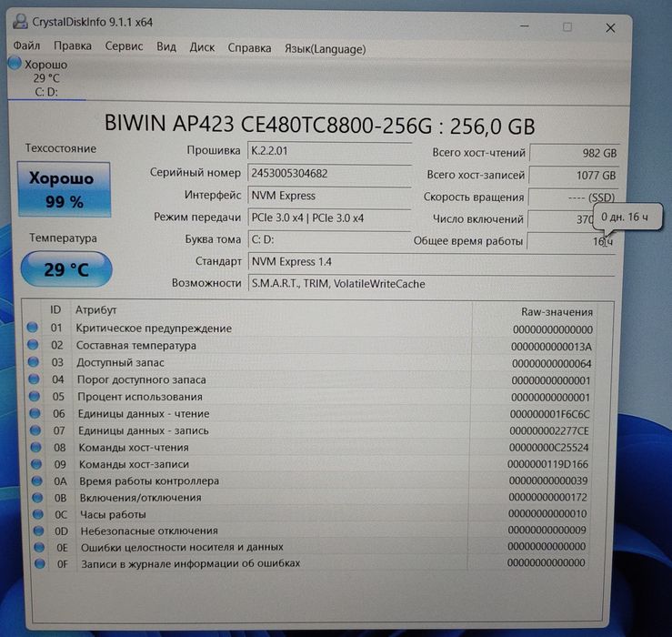672x637 pixels.
Task: Click raw value 0000000000039
Action: tap(547, 480)
